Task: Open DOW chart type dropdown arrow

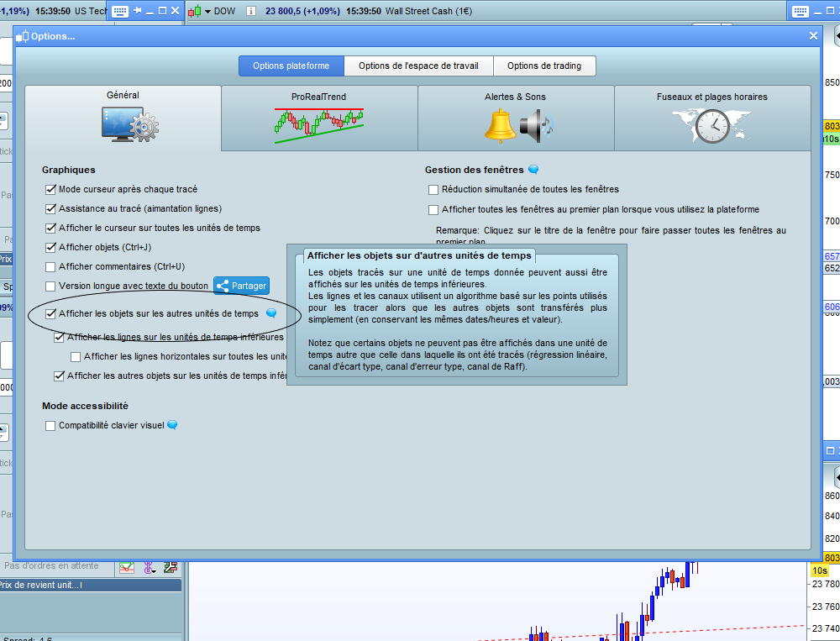Action: tap(207, 12)
